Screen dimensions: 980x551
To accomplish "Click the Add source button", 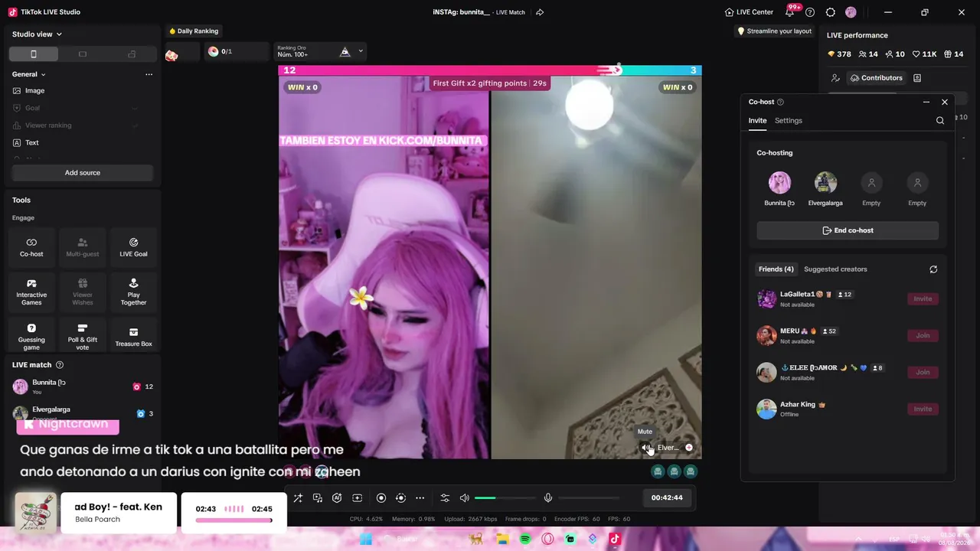I will tap(83, 173).
